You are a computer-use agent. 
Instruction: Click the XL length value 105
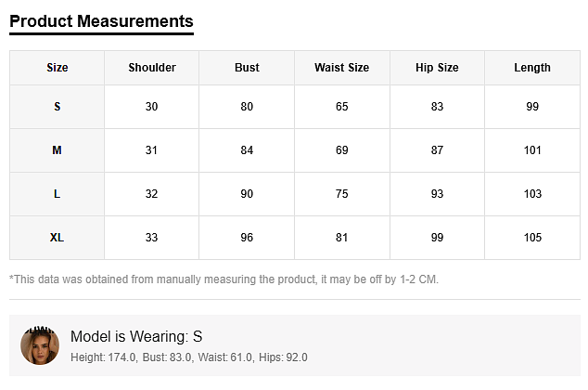532,238
